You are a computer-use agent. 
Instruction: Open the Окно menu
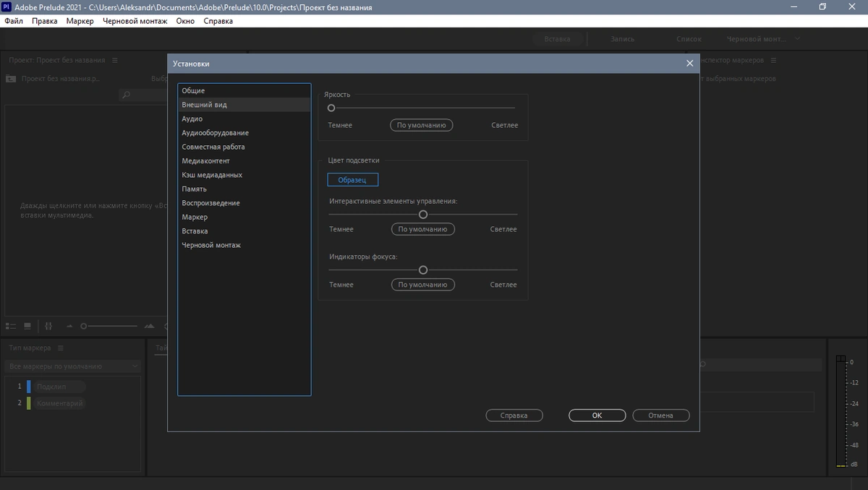[185, 21]
